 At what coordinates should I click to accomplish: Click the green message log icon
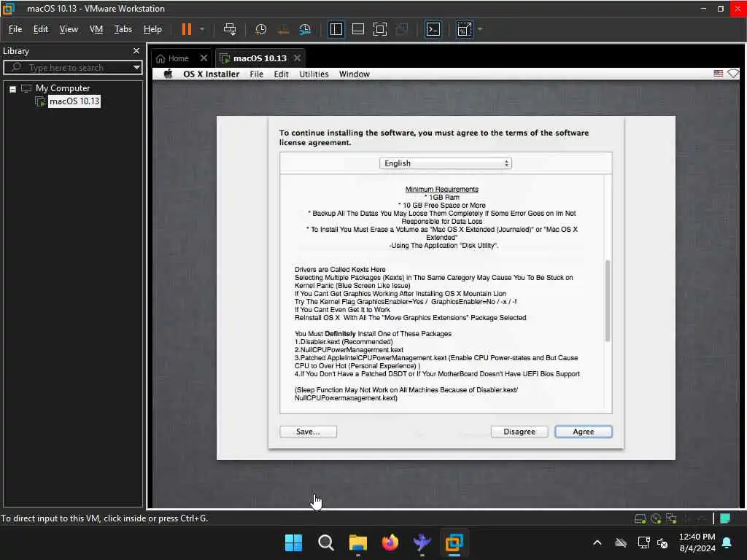(725, 518)
